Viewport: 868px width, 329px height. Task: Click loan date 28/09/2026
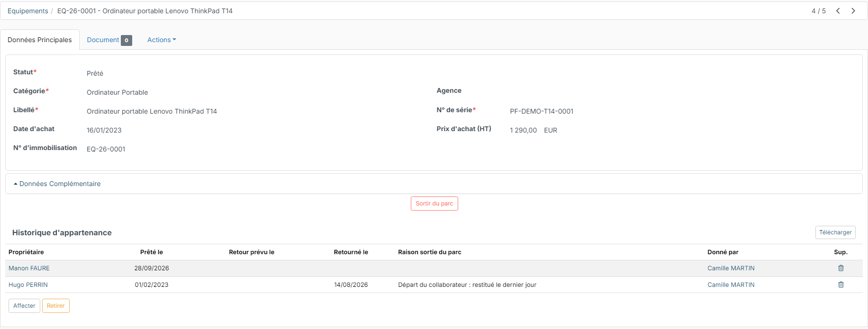[x=152, y=268]
